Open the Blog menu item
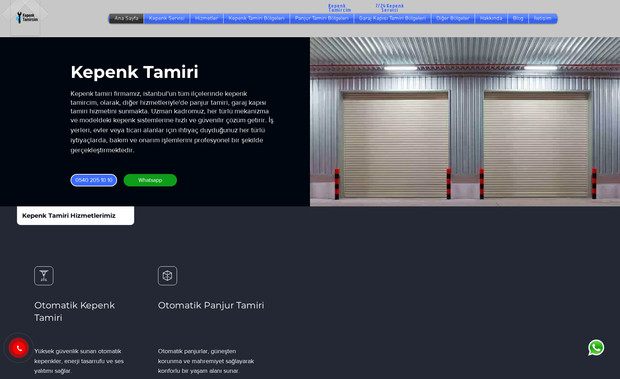620x379 pixels. point(518,19)
